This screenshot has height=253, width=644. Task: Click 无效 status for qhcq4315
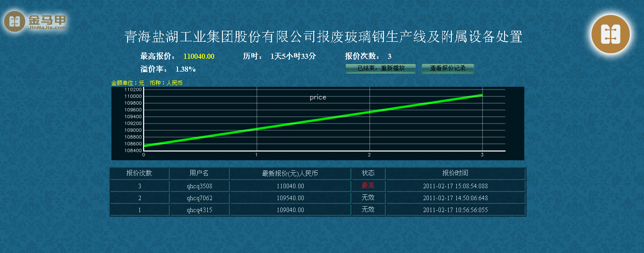[368, 209]
